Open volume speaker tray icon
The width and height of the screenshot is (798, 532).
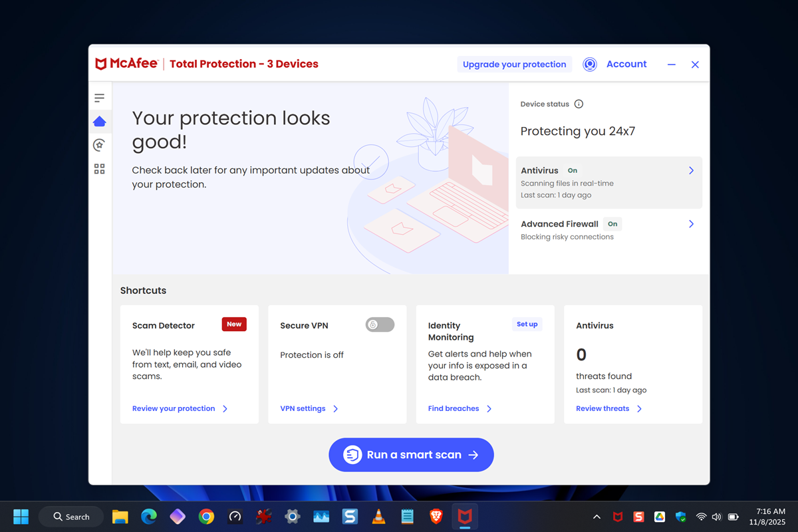click(x=717, y=517)
